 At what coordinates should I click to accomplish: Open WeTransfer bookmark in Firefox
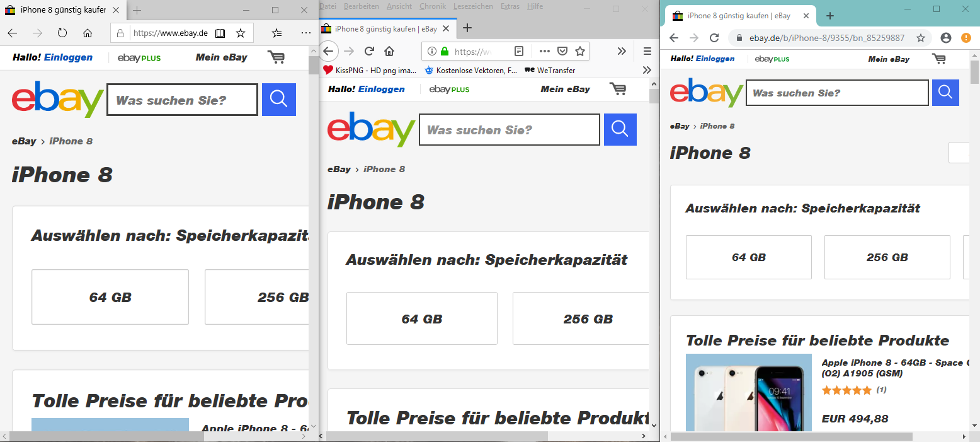tap(550, 70)
